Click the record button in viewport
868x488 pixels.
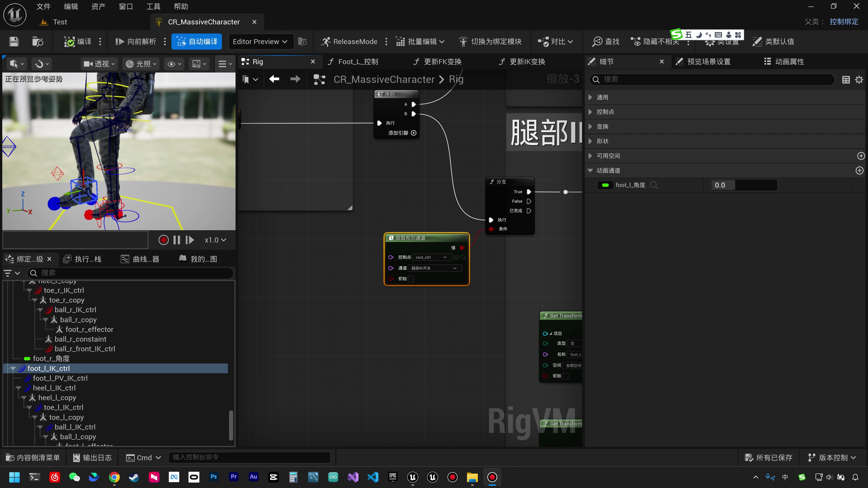tap(163, 240)
